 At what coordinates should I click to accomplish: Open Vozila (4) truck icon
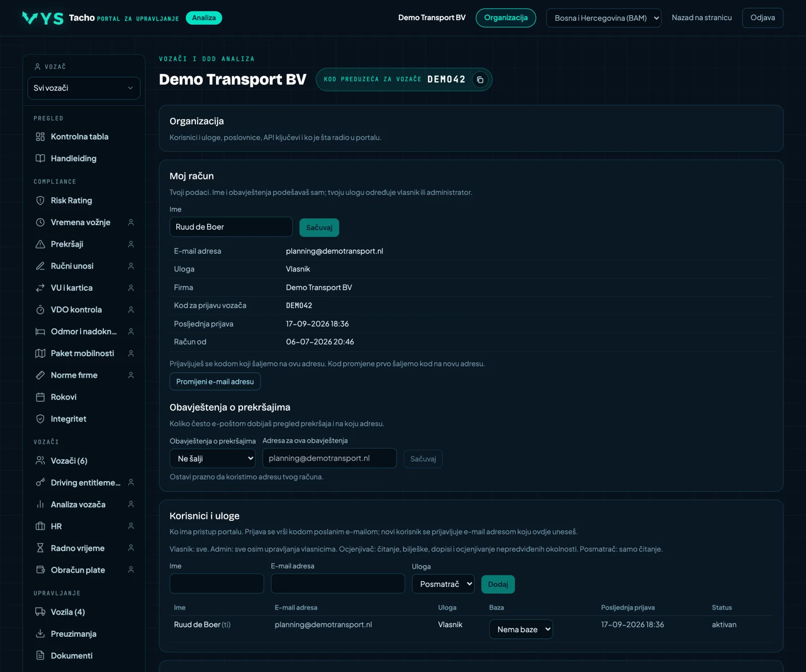point(40,612)
